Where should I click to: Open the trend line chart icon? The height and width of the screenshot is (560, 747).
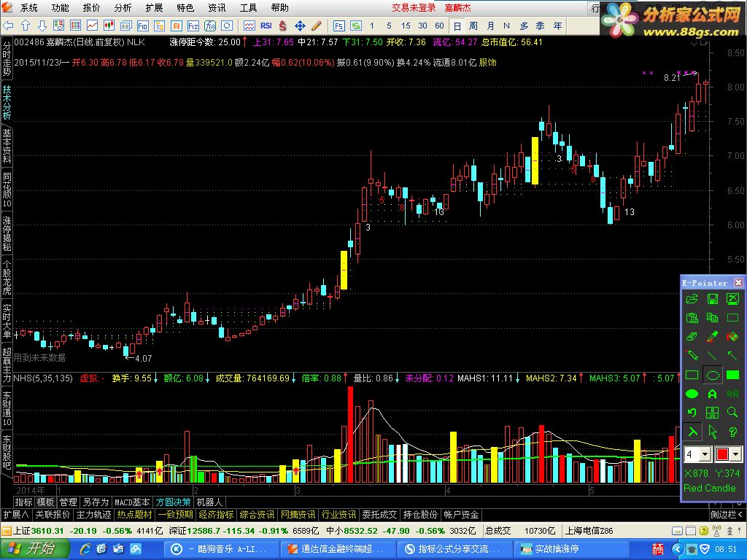click(x=92, y=26)
